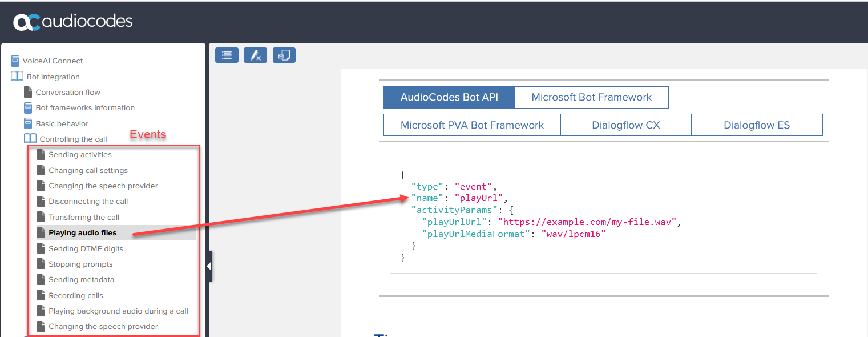Click the Basic behavior book icon
Image resolution: width=868 pixels, height=337 pixels.
pyautogui.click(x=28, y=123)
